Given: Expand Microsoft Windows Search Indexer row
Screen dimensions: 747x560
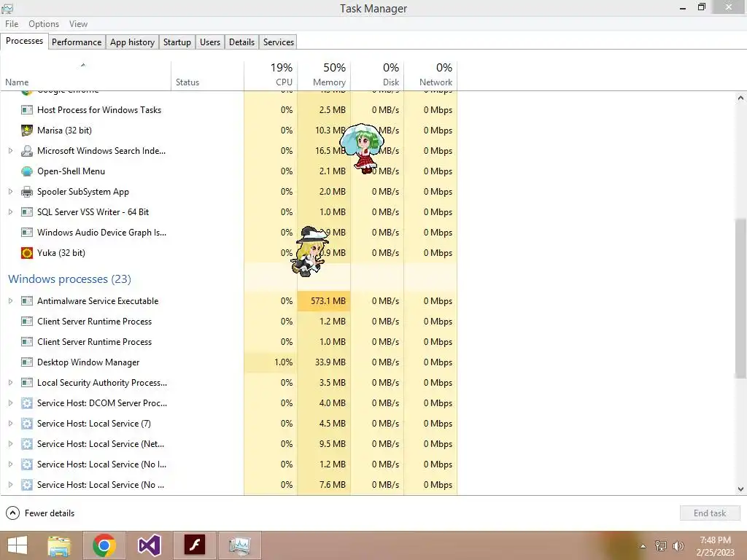Looking at the screenshot, I should [x=10, y=150].
